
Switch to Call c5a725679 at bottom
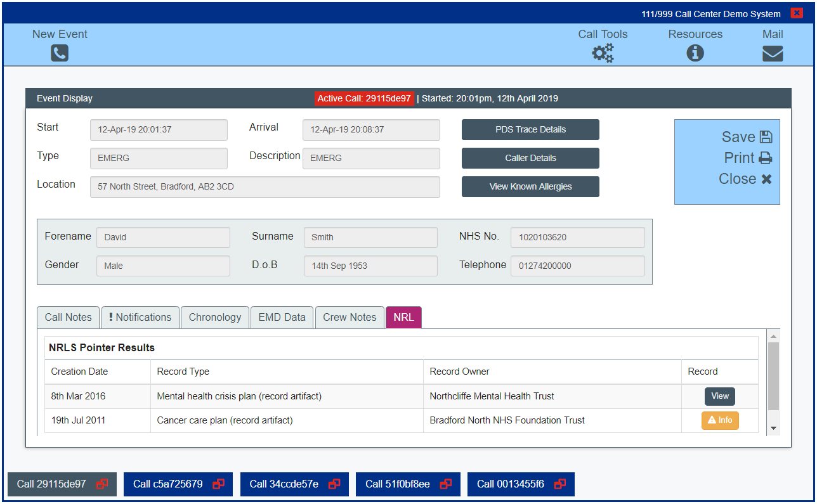click(x=178, y=484)
